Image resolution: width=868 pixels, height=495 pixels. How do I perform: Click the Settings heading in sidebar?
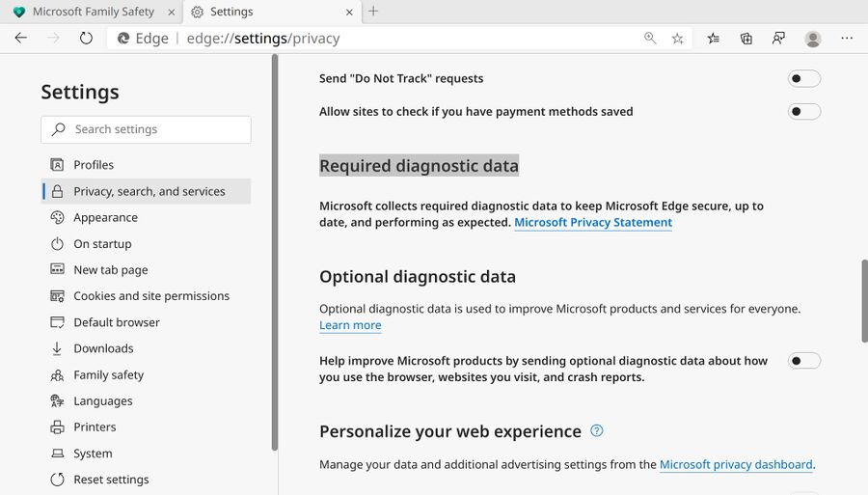[80, 92]
